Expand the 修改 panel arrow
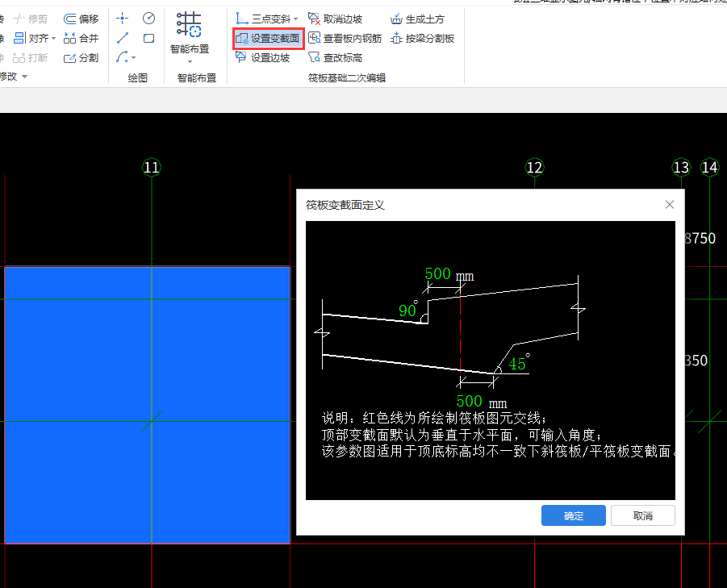727x588 pixels. point(24,77)
